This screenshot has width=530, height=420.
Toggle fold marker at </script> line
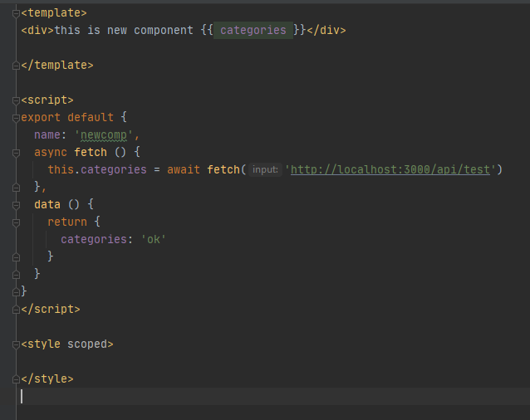pos(16,310)
